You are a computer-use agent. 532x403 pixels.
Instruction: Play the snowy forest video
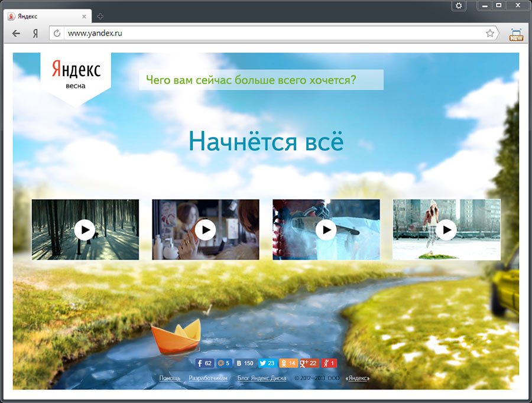point(85,230)
